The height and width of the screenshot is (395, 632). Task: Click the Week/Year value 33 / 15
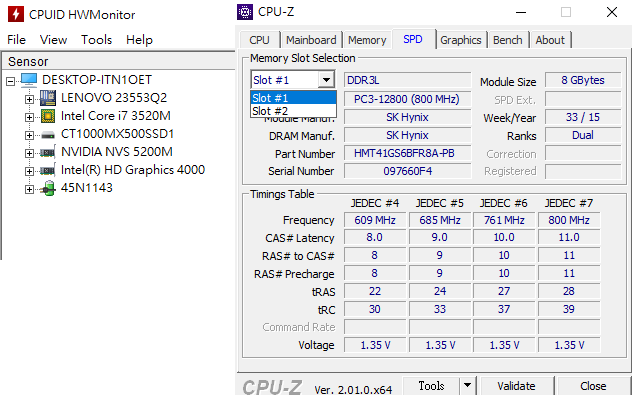tap(583, 117)
